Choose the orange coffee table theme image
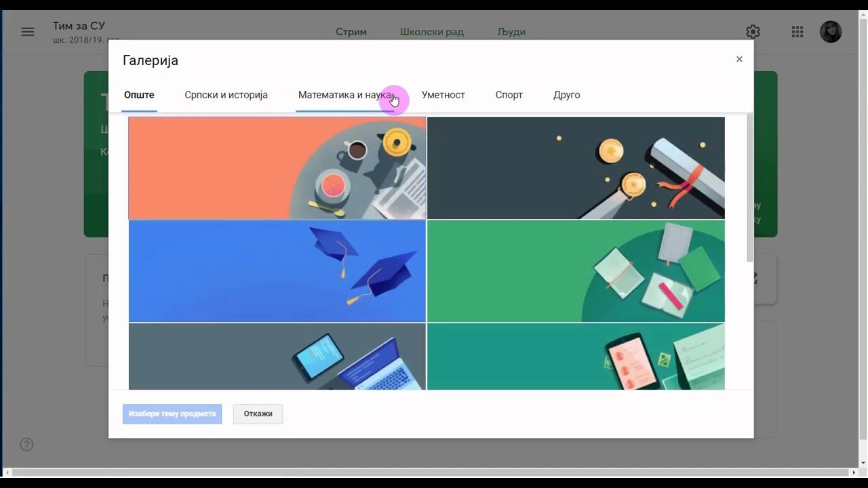This screenshot has width=868, height=488. tap(277, 168)
